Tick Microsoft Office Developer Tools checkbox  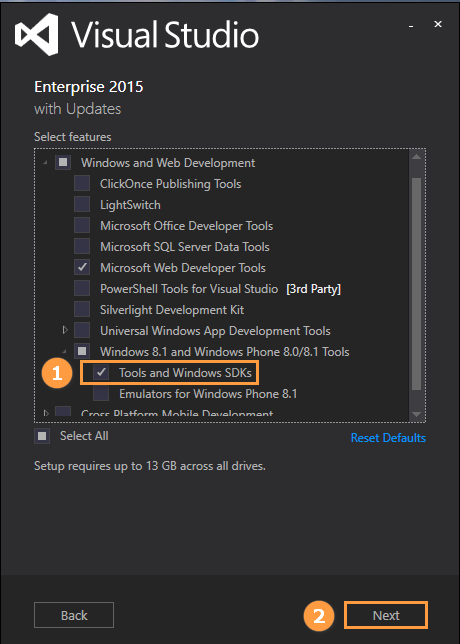(82, 225)
